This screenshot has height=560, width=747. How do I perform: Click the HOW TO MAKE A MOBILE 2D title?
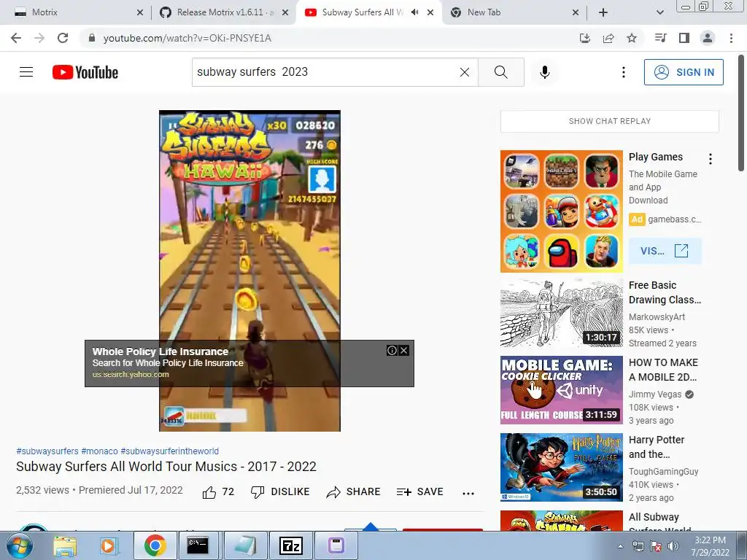point(663,370)
